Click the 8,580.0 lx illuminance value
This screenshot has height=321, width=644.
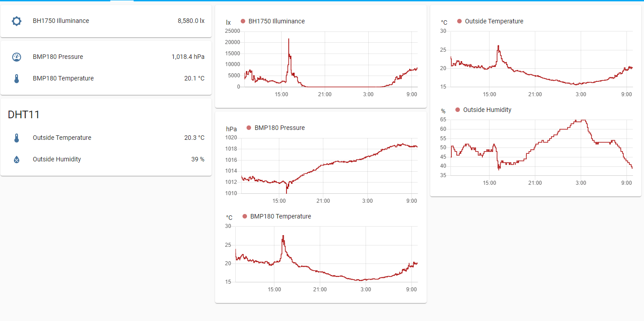[191, 21]
